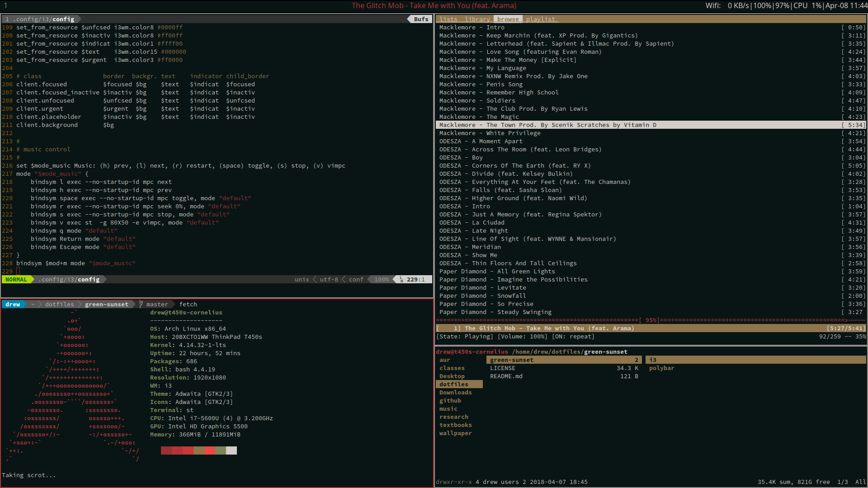Click the browse tab in vimpc
This screenshot has width=868, height=488.
click(x=508, y=19)
